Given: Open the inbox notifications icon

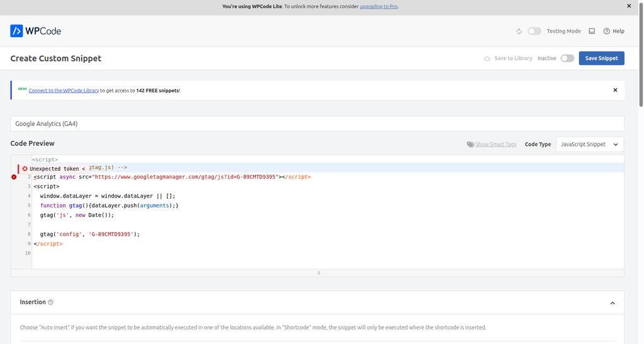Looking at the screenshot, I should (x=592, y=31).
